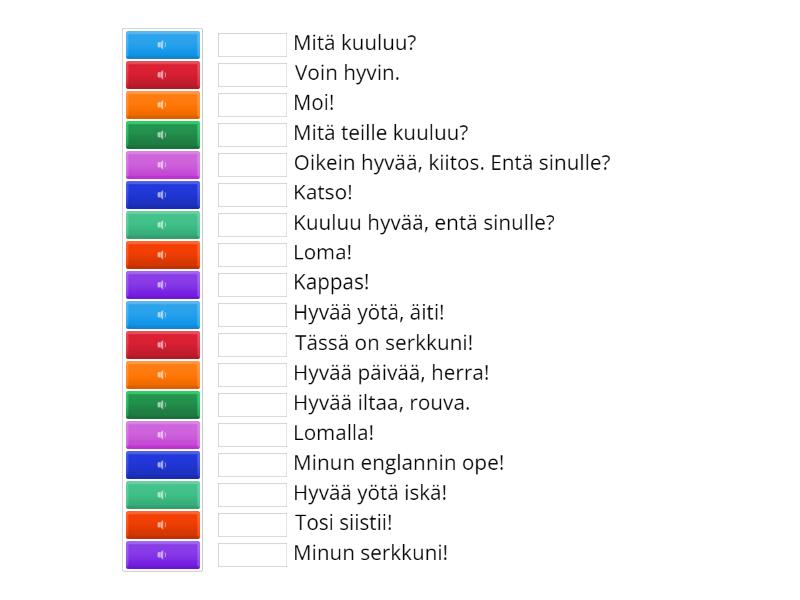This screenshot has width=800, height=600.
Task: Select the answer slot next to "Katso!"
Action: [252, 195]
